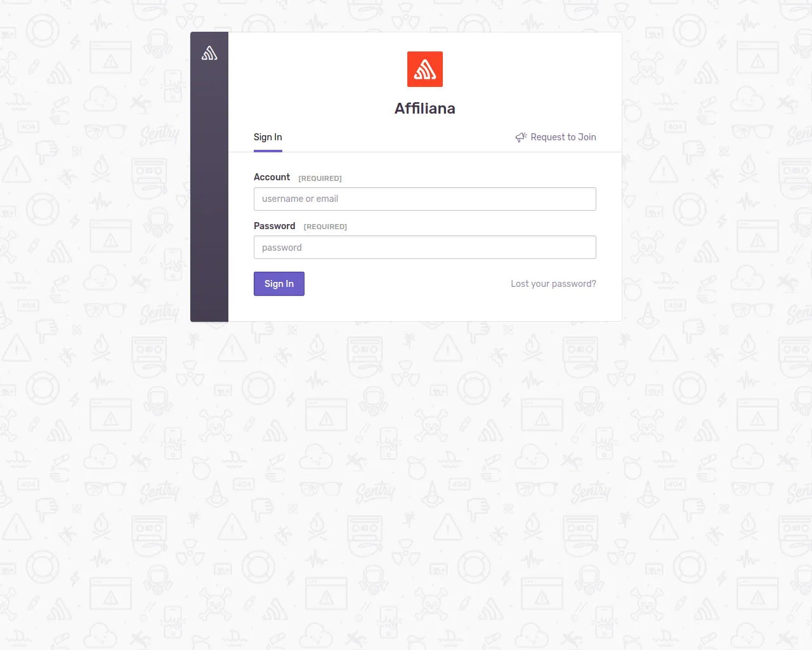
Task: Click the Account field label
Action: pos(272,177)
